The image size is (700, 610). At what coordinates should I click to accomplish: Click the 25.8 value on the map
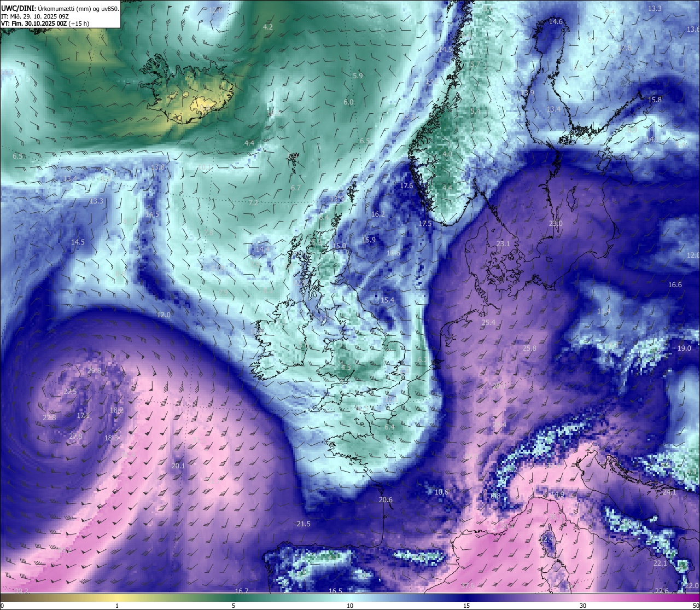click(529, 348)
